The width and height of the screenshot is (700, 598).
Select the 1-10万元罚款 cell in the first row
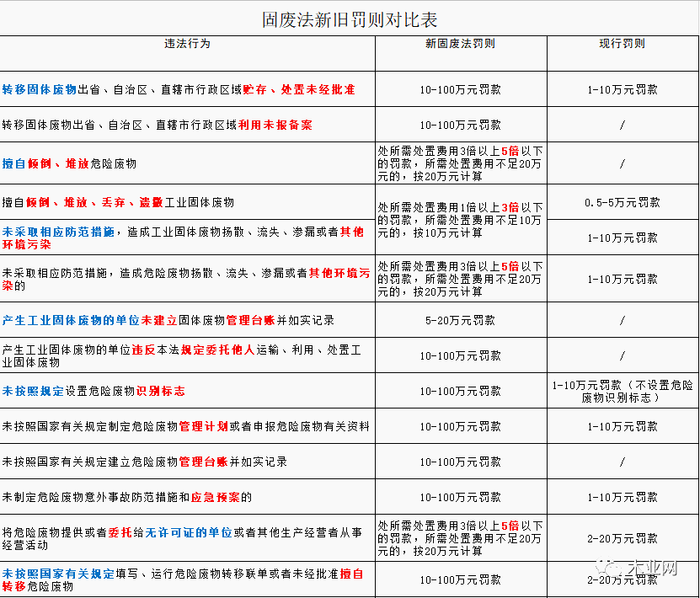pos(623,89)
